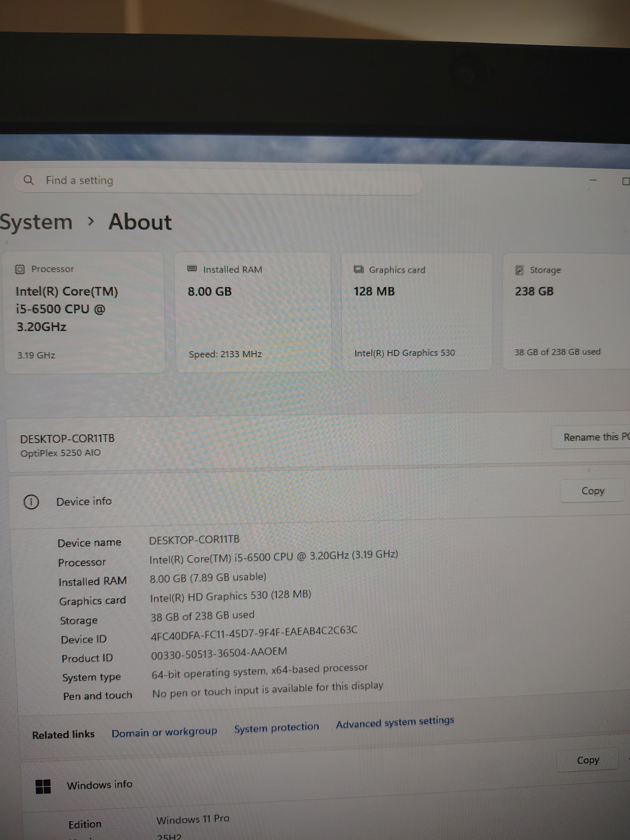The width and height of the screenshot is (630, 840).
Task: Click the "Windows 11 Pro" edition value
Action: [x=193, y=819]
